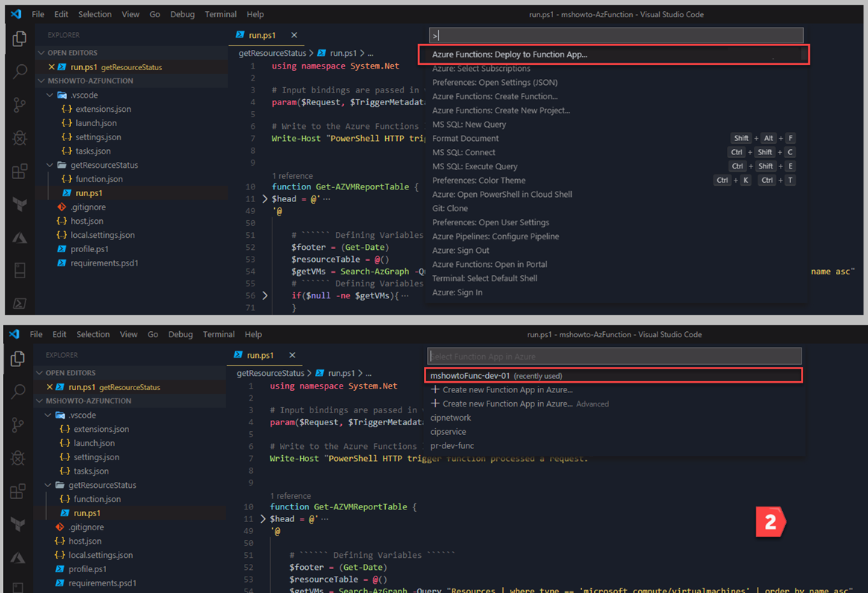Viewport: 868px width, 593px height.
Task: Open profile.ps1 in lower Explorer
Action: (x=87, y=568)
